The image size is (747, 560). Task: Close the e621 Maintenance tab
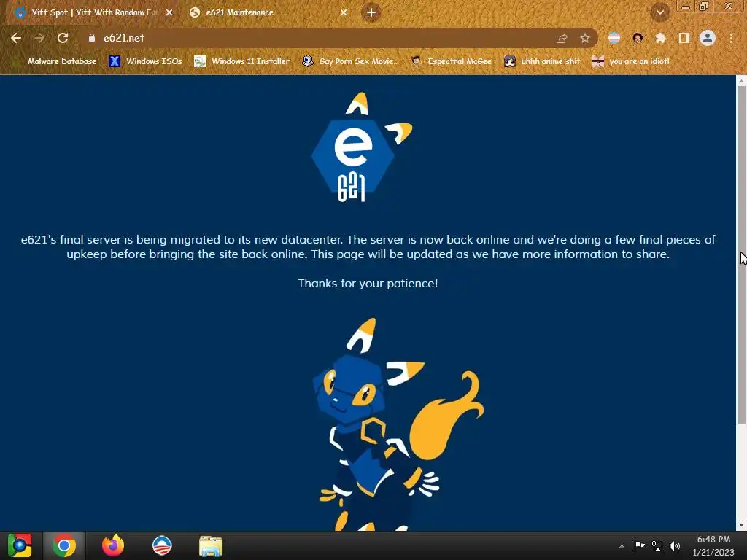point(344,13)
